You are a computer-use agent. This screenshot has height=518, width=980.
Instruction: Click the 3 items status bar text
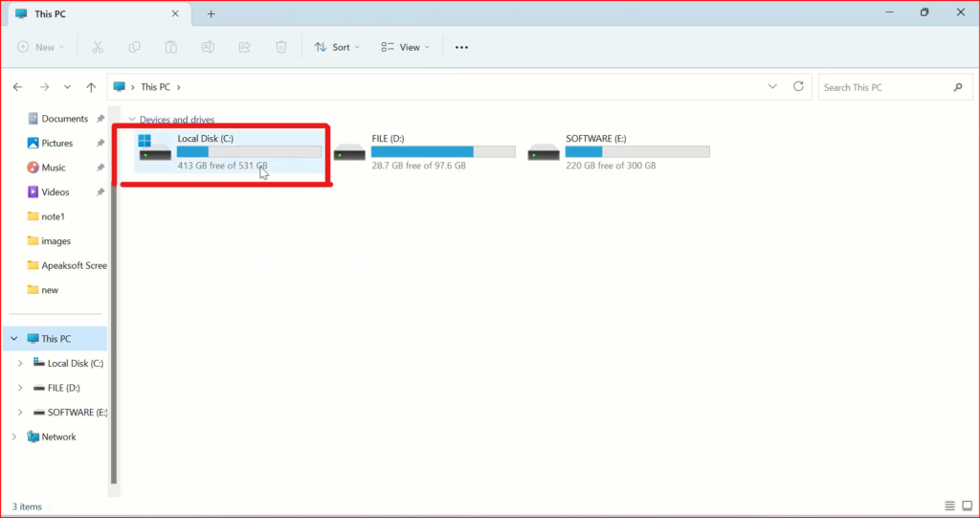[27, 507]
